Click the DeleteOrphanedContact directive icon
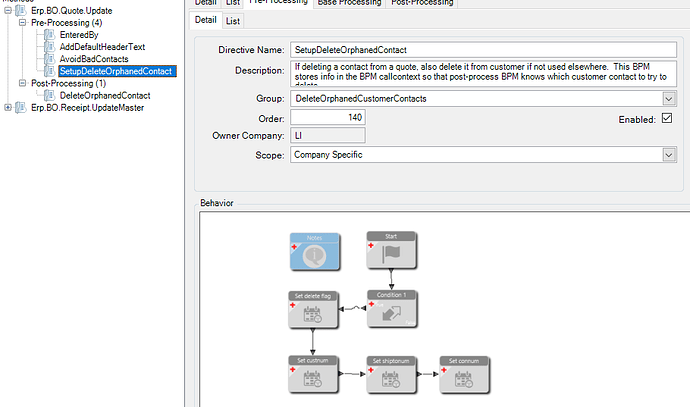 (x=50, y=95)
